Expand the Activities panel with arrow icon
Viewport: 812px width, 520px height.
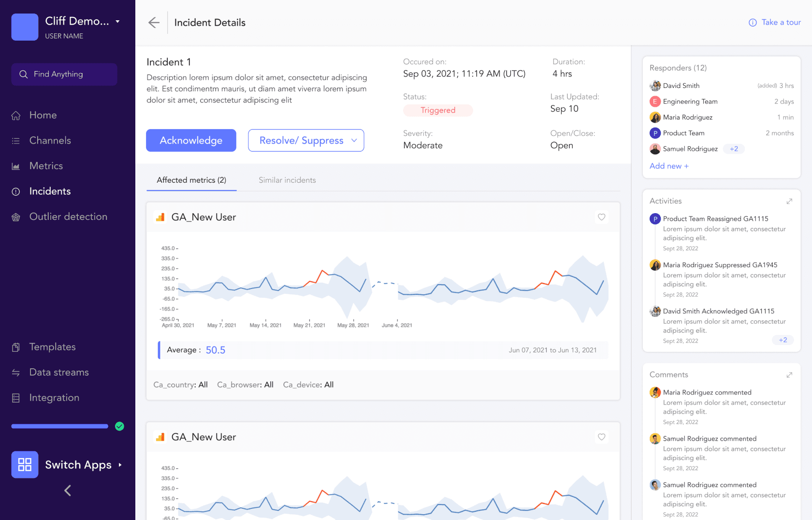[789, 201]
